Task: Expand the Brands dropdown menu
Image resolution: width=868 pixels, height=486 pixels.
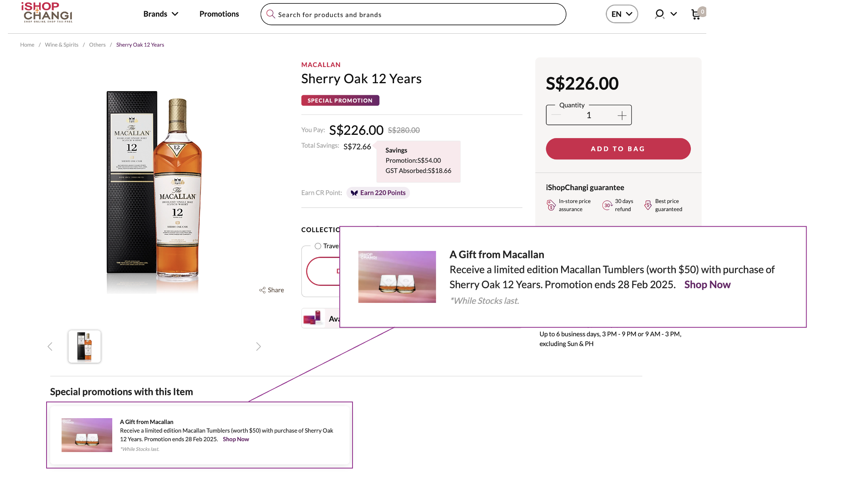Action: click(x=160, y=14)
